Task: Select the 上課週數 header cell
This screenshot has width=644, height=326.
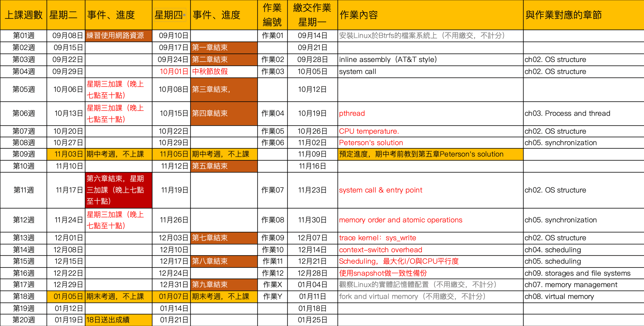Action: pyautogui.click(x=24, y=15)
